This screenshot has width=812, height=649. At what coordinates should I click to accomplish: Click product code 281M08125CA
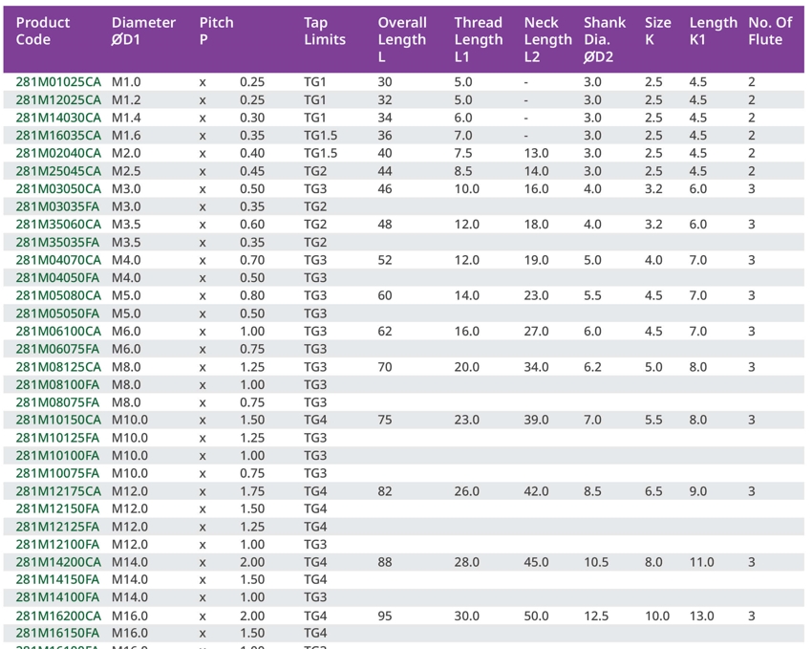click(x=57, y=367)
